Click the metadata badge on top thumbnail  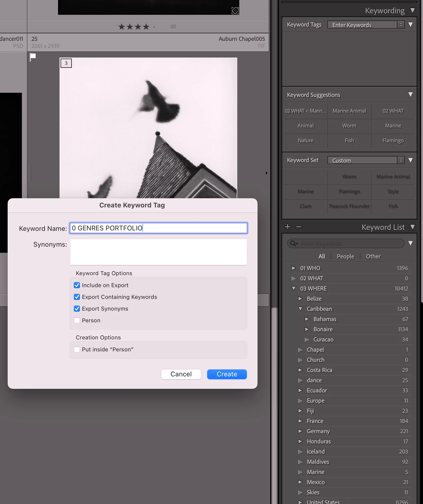(x=235, y=11)
